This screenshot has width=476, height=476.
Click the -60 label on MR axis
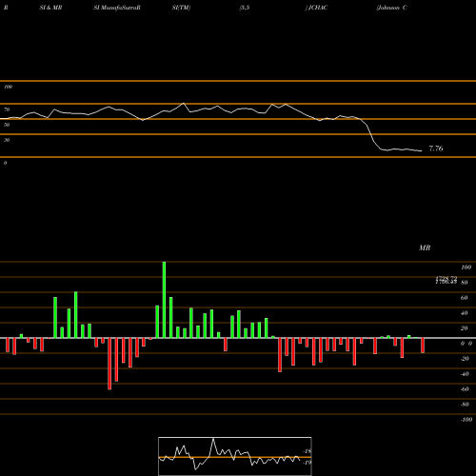pyautogui.click(x=465, y=389)
